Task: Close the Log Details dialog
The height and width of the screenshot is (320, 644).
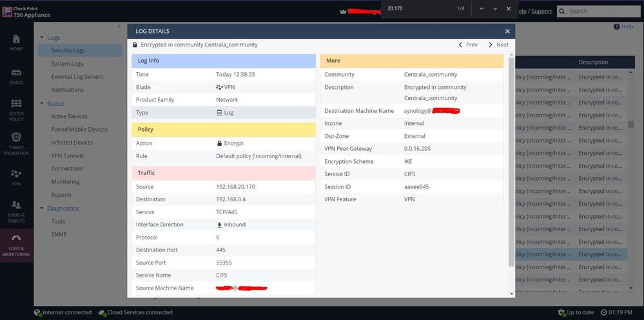Action: click(507, 31)
